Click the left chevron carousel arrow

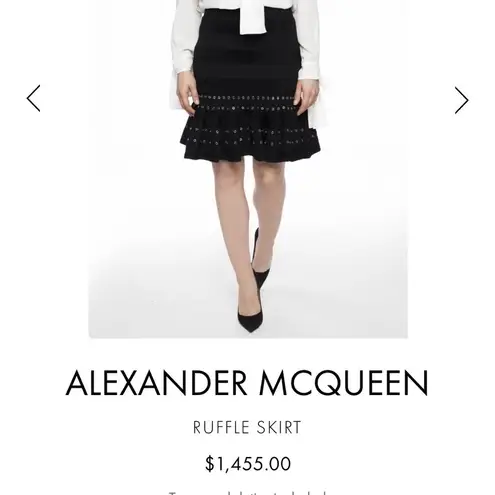(33, 98)
